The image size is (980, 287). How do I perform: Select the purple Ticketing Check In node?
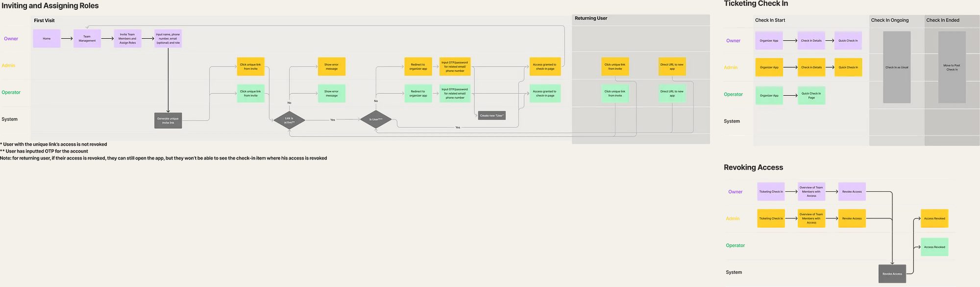tap(771, 192)
